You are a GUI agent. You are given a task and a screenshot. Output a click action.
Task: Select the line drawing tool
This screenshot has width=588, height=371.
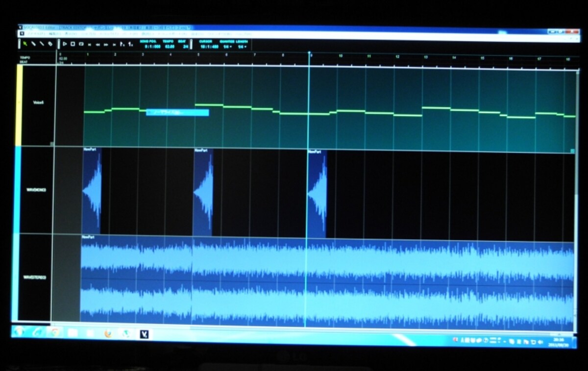(x=42, y=44)
